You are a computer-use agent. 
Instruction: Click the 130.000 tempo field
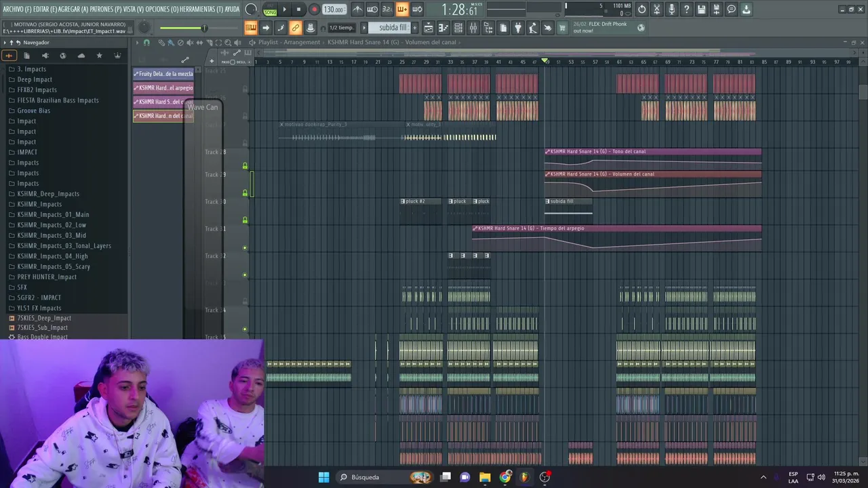334,9
